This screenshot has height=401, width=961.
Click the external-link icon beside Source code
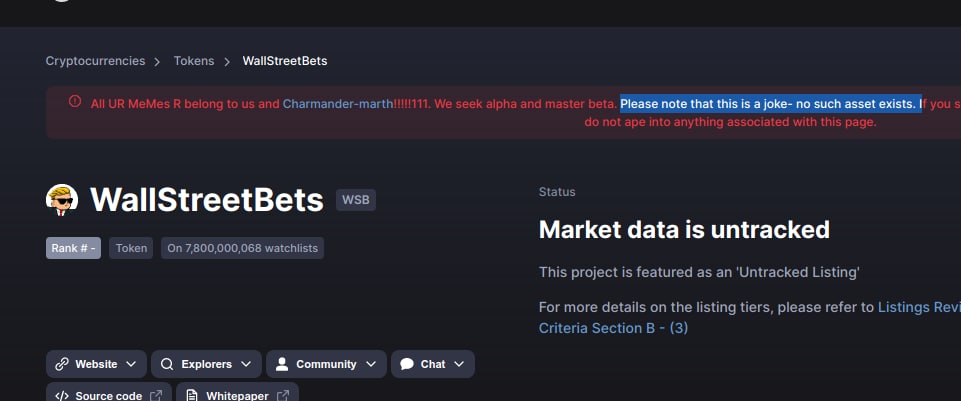[x=156, y=396]
